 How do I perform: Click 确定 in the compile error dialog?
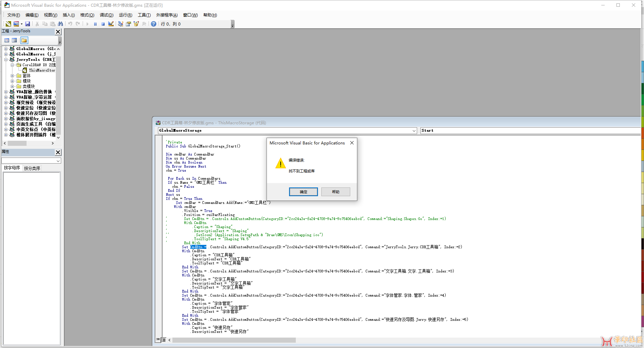point(304,192)
